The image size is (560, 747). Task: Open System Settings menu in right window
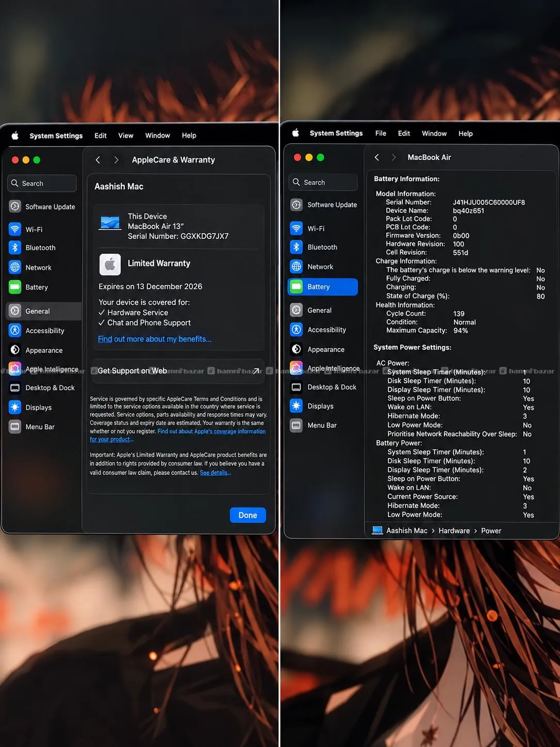point(336,133)
